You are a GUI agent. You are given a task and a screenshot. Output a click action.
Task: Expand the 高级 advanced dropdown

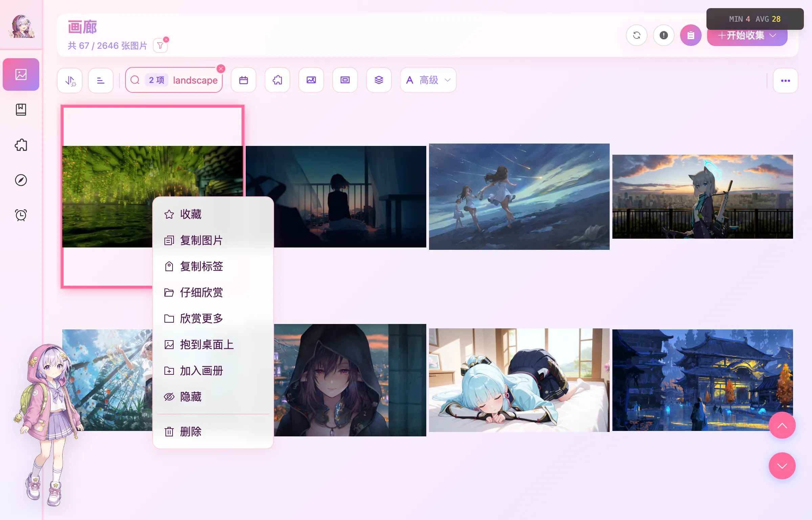click(x=428, y=80)
